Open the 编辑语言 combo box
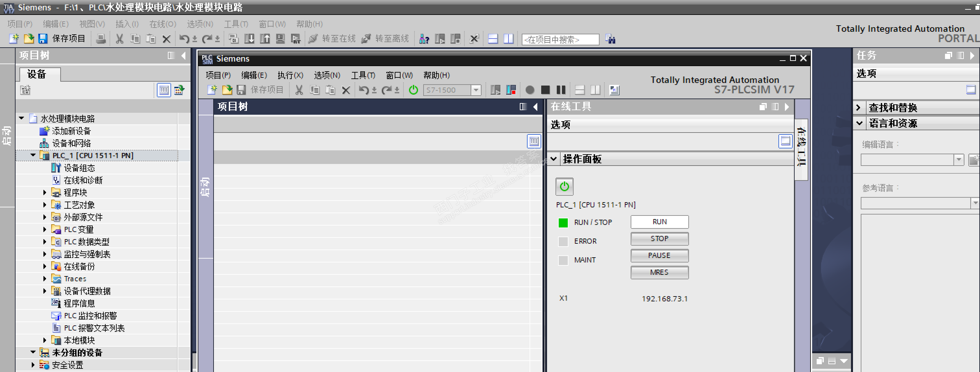 coord(959,160)
